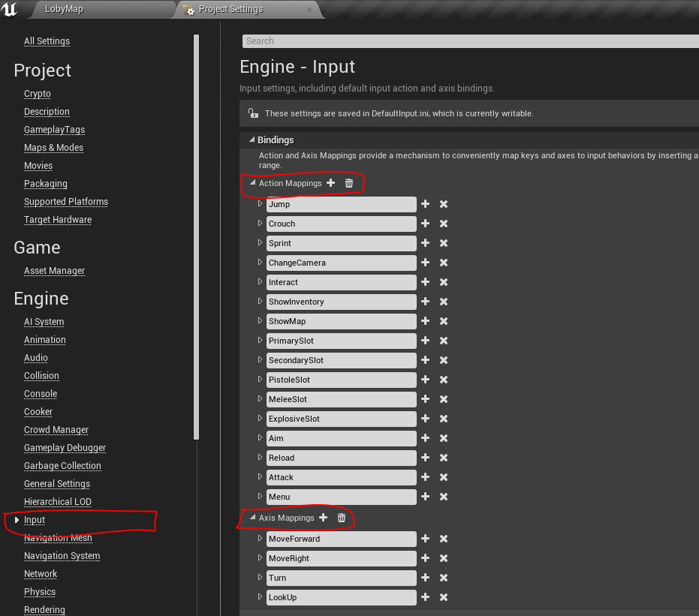Viewport: 699px width, 616px height.
Task: Open the Physics settings
Action: pos(40,592)
